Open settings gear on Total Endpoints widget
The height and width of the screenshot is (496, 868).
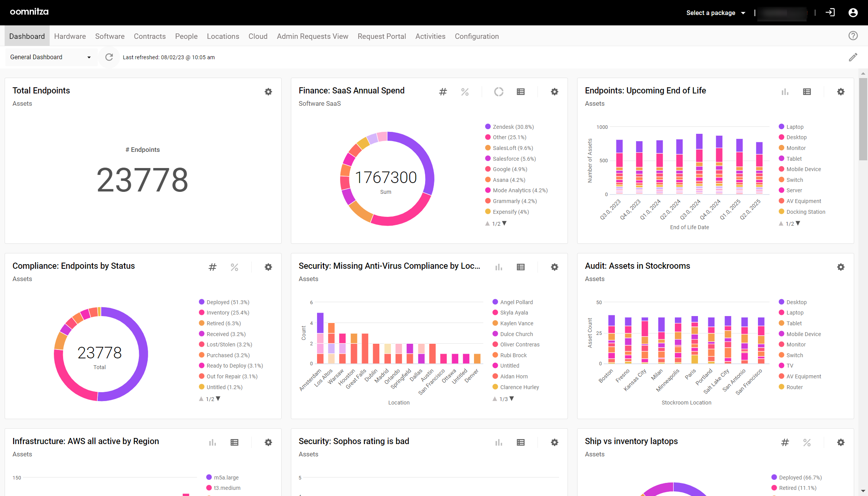point(268,92)
